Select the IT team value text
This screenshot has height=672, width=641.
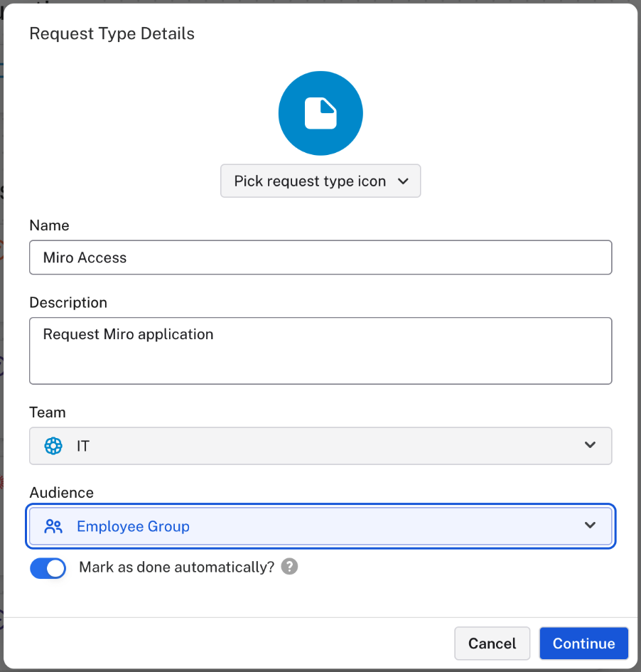(83, 446)
